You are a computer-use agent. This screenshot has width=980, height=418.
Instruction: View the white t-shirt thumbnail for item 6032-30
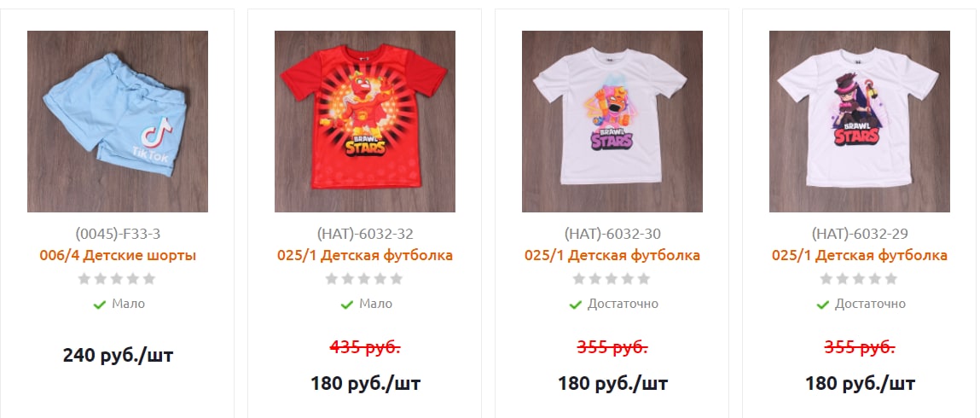(612, 121)
